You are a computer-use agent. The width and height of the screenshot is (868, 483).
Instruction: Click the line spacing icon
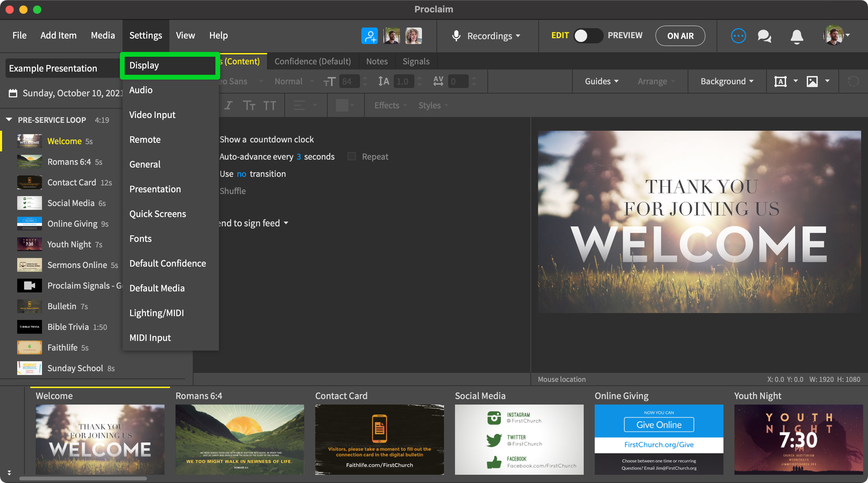(384, 82)
